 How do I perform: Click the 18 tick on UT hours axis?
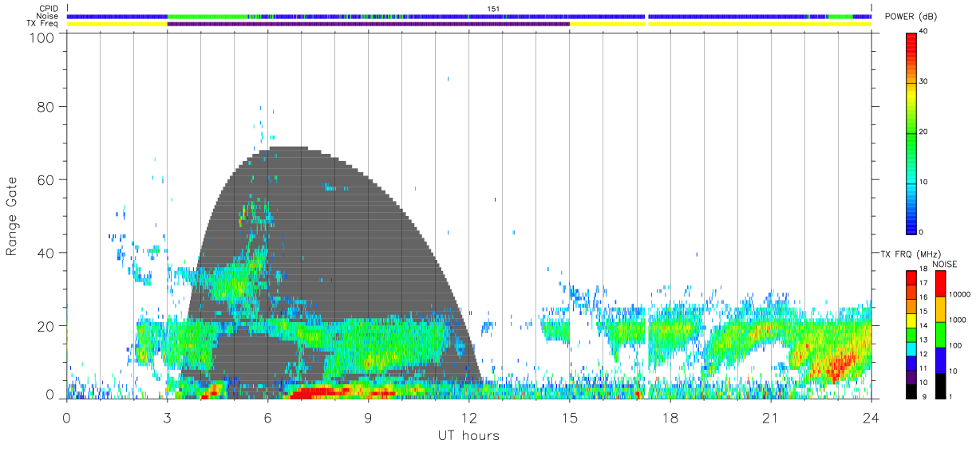[670, 416]
